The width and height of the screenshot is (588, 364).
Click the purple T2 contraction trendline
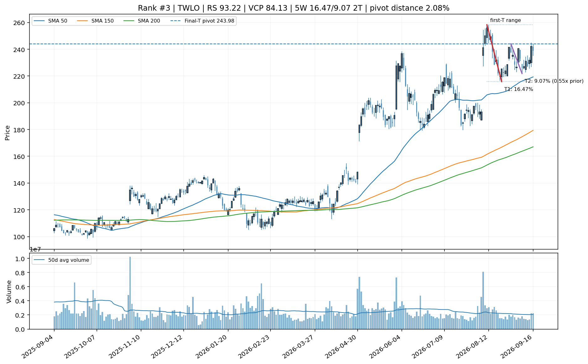coord(517,59)
